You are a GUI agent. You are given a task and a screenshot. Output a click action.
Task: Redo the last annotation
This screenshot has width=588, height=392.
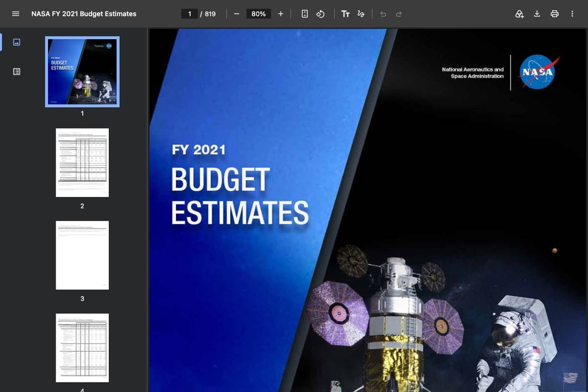(x=399, y=14)
